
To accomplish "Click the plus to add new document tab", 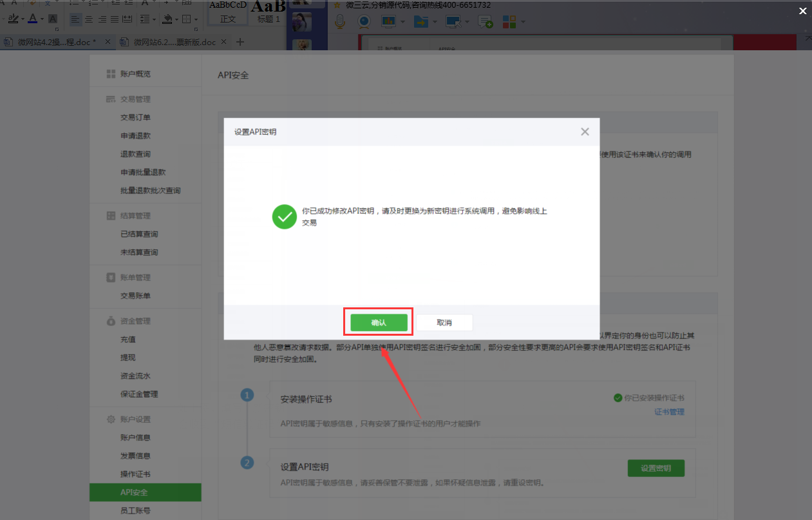I will [240, 42].
